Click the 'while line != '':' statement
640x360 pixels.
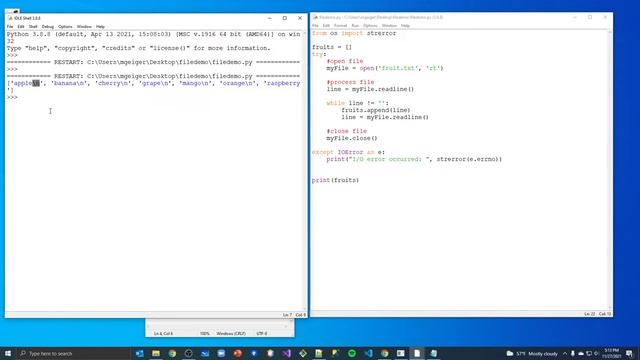358,103
